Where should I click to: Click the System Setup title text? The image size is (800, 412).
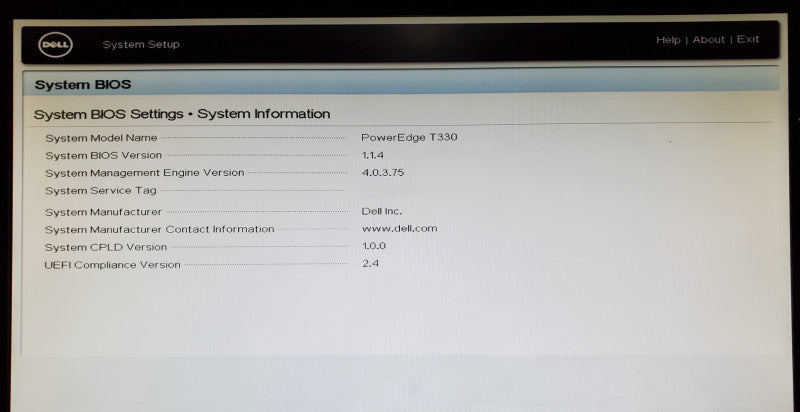tap(141, 44)
